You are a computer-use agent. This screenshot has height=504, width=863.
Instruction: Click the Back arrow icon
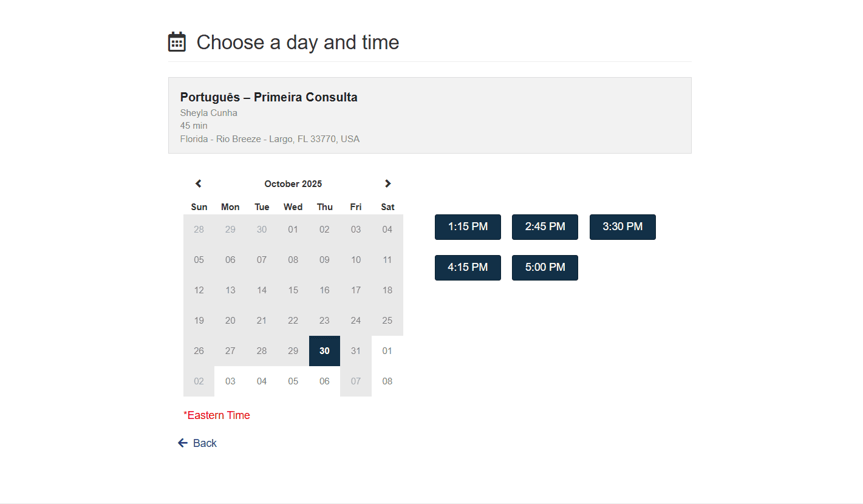coord(183,443)
